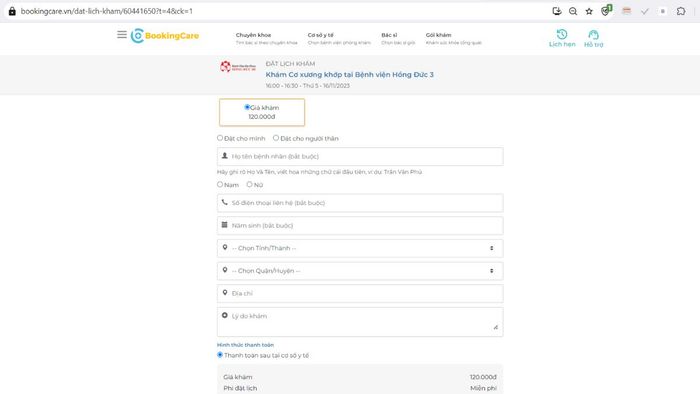Expand the Chọn Tỉnh/Thành dropdown
The height and width of the screenshot is (394, 700).
pos(360,248)
